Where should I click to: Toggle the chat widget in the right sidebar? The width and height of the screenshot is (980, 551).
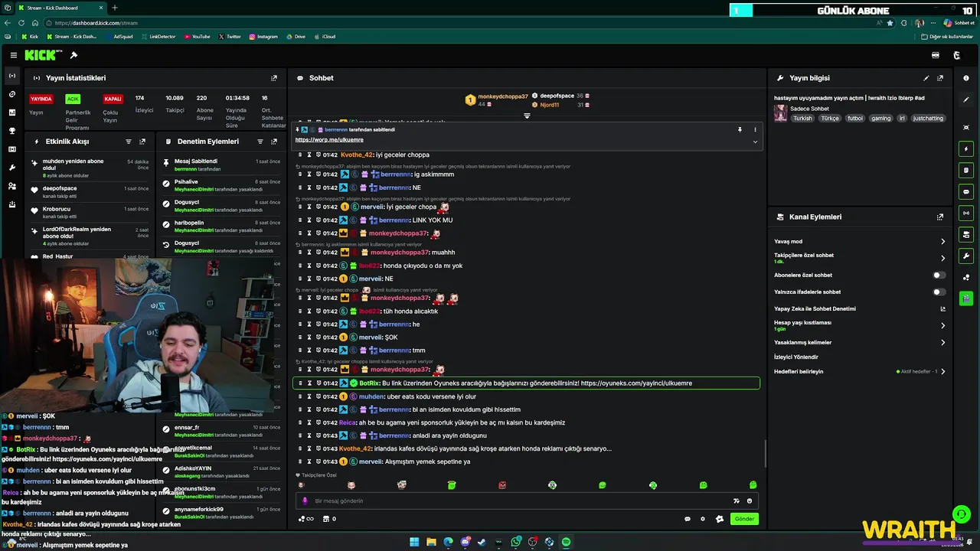click(966, 192)
